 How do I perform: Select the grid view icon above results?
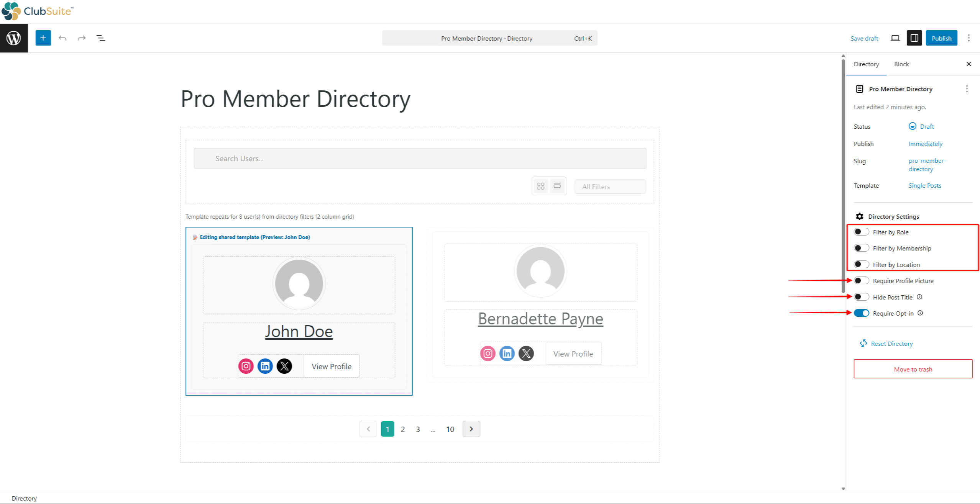541,186
